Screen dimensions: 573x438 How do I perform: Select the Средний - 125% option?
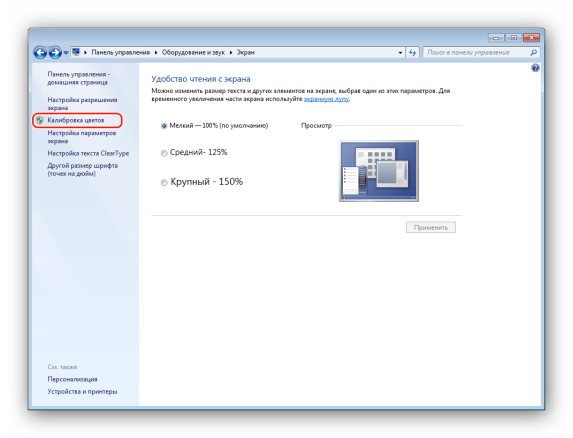(164, 153)
